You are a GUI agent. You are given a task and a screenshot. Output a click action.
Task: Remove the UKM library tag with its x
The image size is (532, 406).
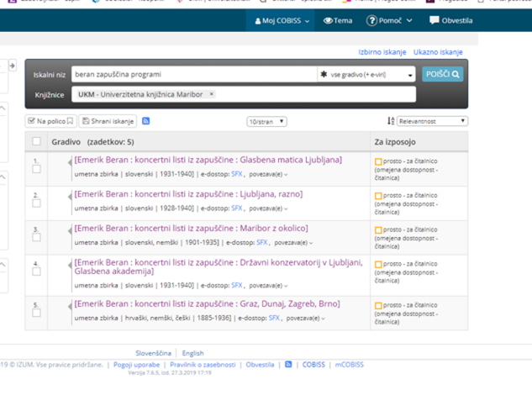coord(211,94)
